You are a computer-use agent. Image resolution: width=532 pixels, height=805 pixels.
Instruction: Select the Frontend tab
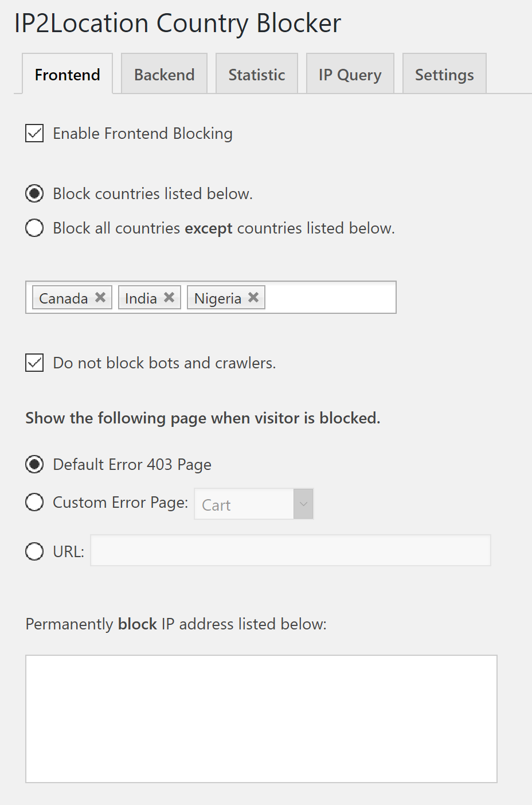pos(68,75)
